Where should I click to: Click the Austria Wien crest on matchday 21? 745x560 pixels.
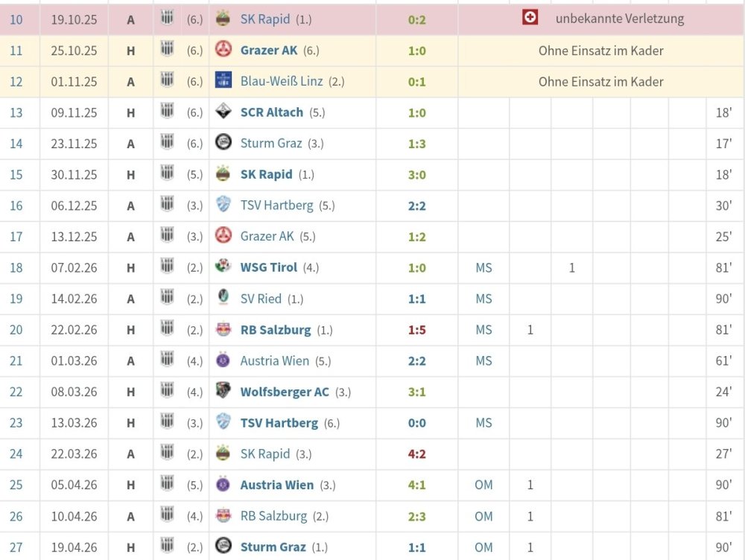coord(223,360)
